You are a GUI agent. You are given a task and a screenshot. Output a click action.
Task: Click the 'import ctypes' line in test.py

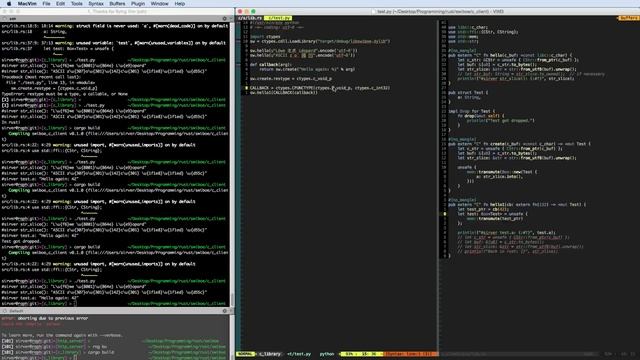[x=265, y=37]
